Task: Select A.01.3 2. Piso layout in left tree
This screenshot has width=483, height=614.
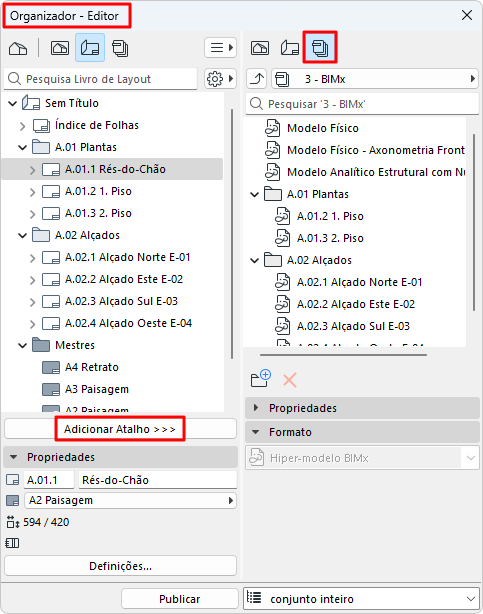Action: pyautogui.click(x=98, y=213)
